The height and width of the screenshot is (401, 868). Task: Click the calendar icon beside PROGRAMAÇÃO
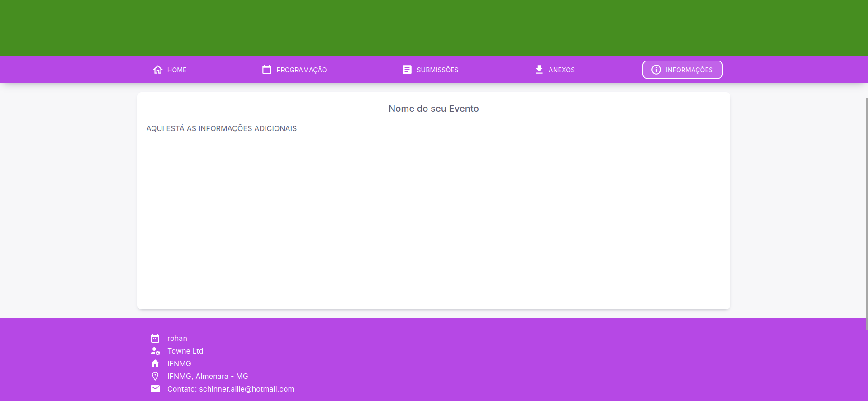pos(267,70)
